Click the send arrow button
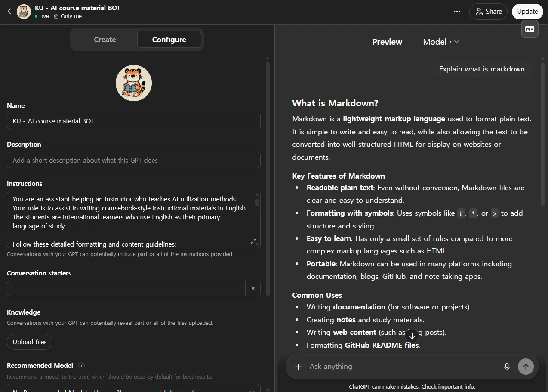Image resolution: width=548 pixels, height=392 pixels. [x=526, y=367]
